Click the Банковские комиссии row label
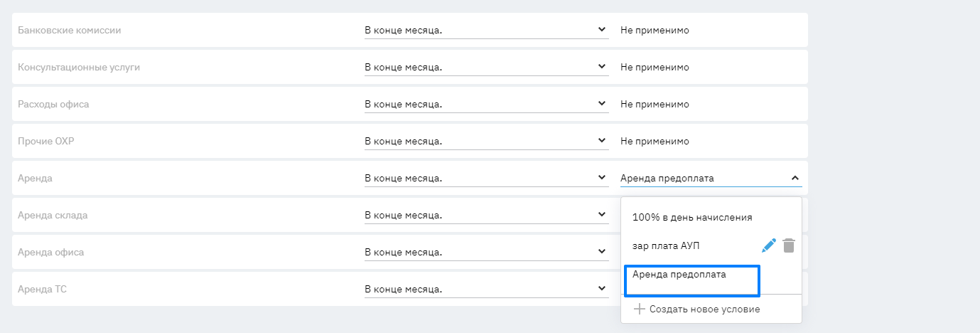Image resolution: width=980 pixels, height=333 pixels. click(x=69, y=31)
